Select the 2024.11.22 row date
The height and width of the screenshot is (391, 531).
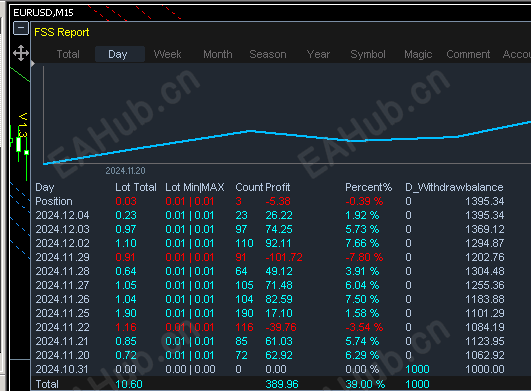tap(62, 327)
